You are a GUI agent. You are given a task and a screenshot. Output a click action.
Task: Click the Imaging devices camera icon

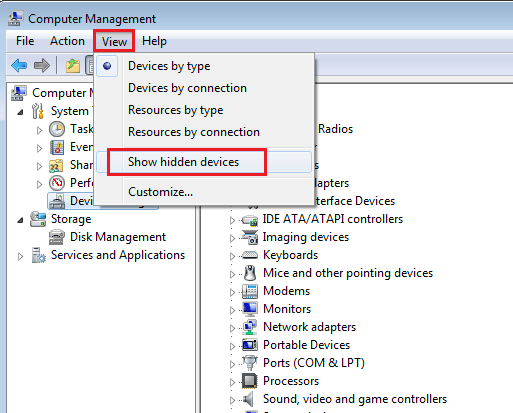[249, 237]
